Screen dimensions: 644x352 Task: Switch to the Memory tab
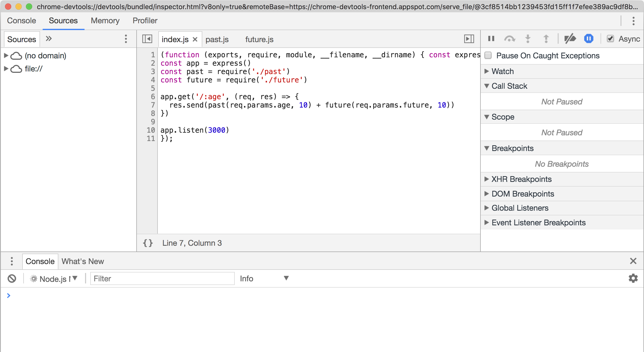105,21
